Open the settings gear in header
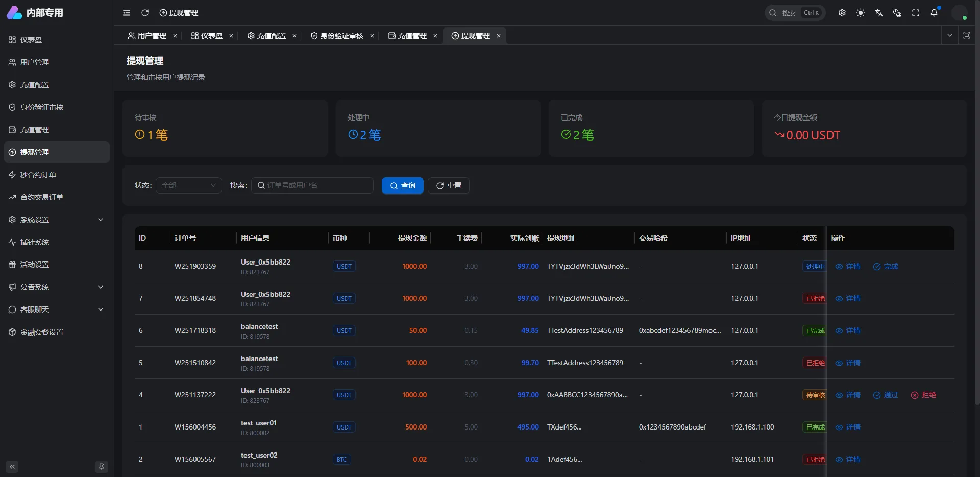The width and height of the screenshot is (980, 477). pyautogui.click(x=842, y=13)
